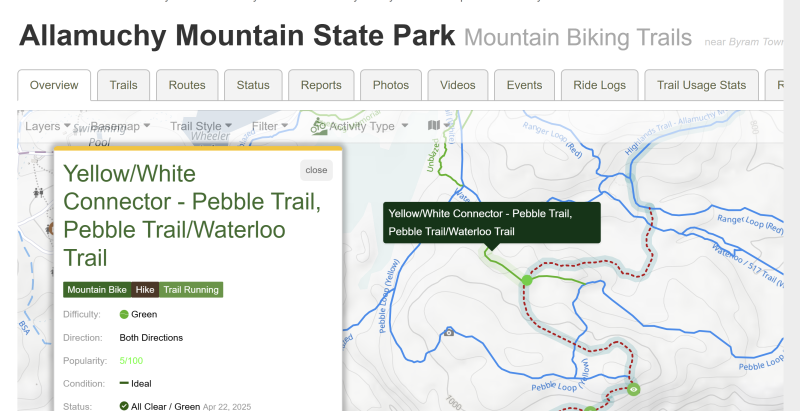Click the All Clear status checkmark icon
This screenshot has width=800, height=411.
124,407
